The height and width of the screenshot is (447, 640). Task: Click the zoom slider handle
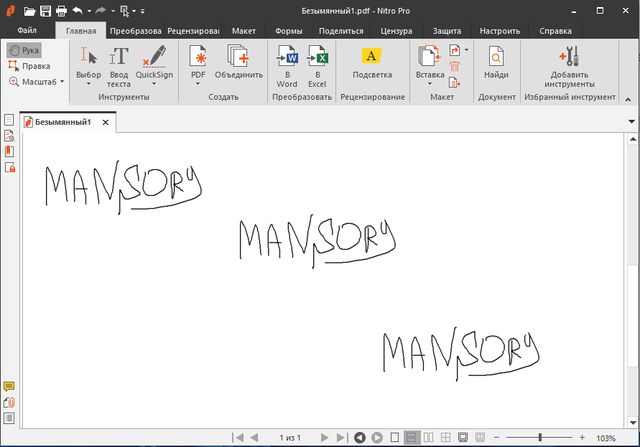(x=540, y=438)
